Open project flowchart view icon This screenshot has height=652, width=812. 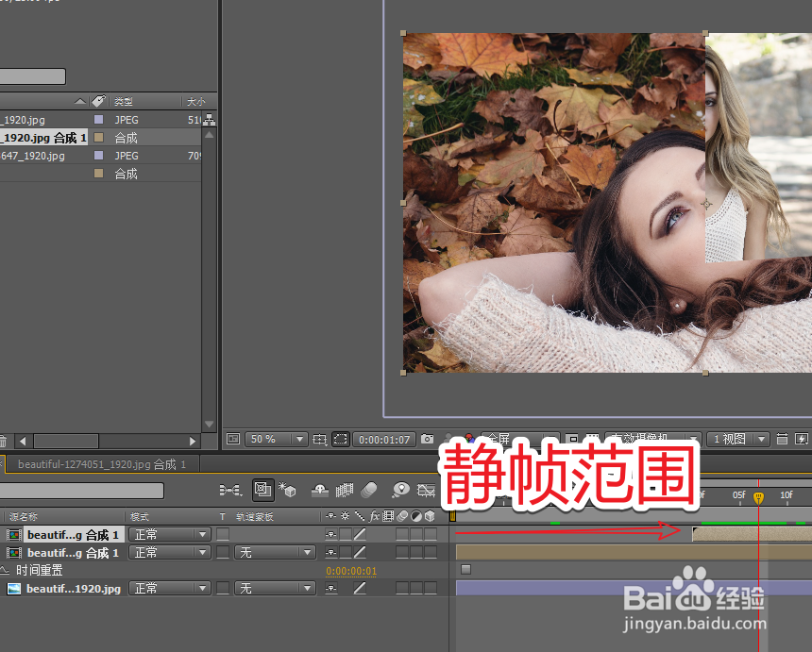[x=210, y=120]
